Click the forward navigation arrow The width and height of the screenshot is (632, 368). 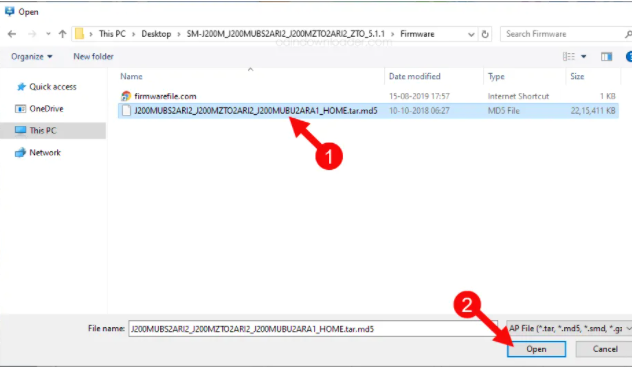click(32, 34)
